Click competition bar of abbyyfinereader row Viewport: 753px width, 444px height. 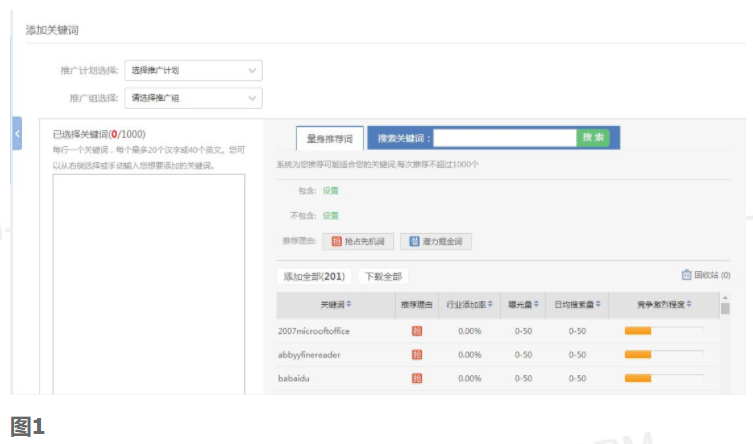(x=664, y=354)
